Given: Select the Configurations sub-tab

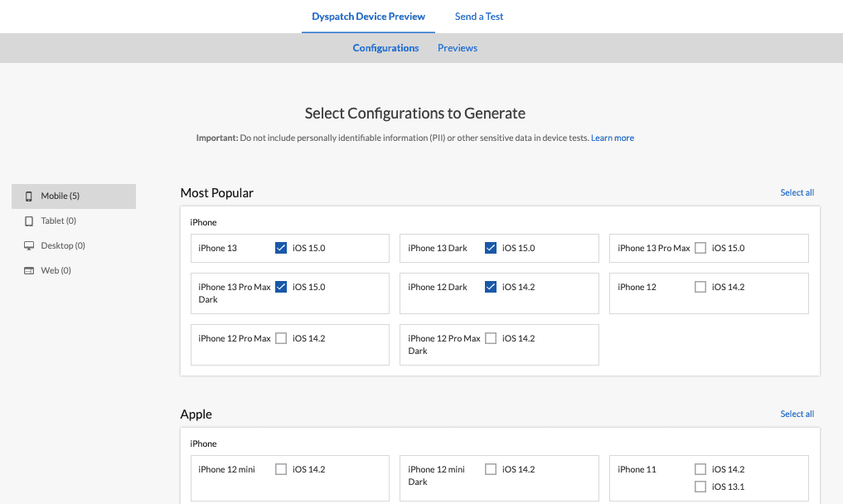Looking at the screenshot, I should 385,48.
